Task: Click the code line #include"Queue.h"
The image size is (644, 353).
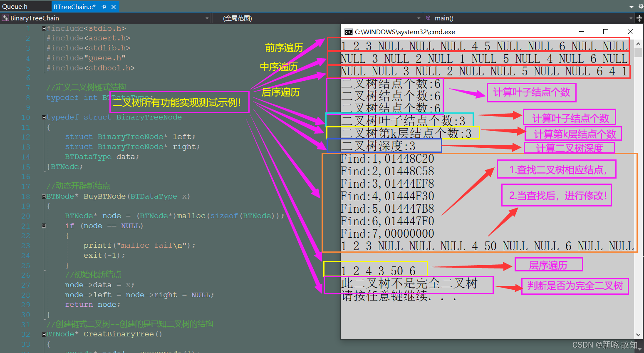Action: [x=86, y=58]
